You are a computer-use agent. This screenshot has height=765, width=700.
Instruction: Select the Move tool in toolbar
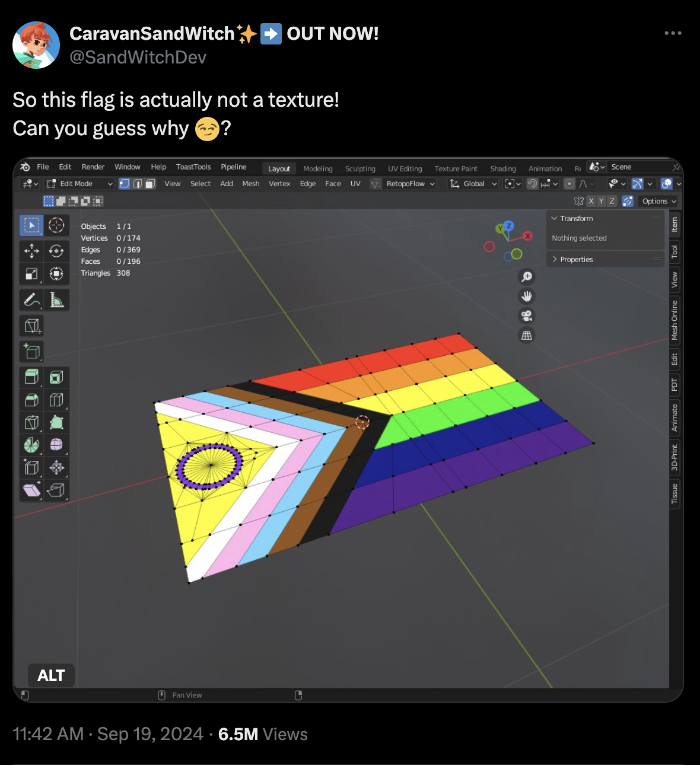(x=31, y=251)
